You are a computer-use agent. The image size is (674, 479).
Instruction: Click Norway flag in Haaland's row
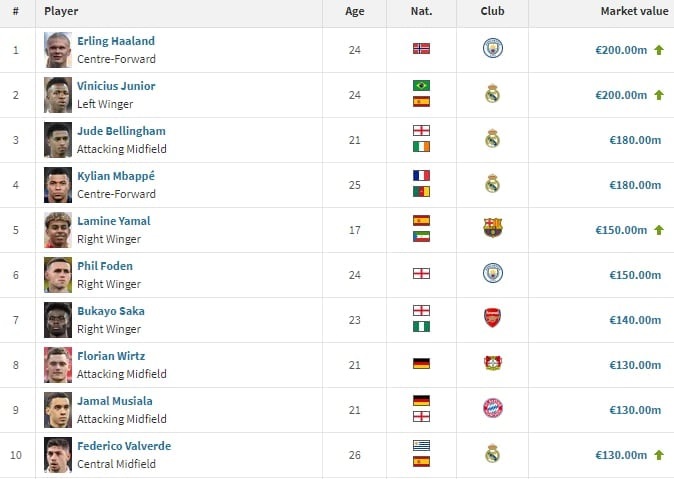[421, 49]
